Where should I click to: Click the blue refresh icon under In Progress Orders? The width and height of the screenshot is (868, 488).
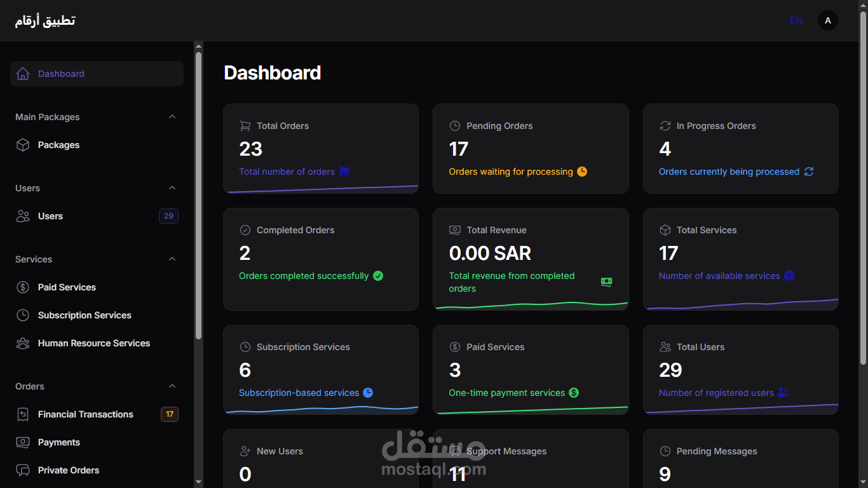pyautogui.click(x=809, y=172)
